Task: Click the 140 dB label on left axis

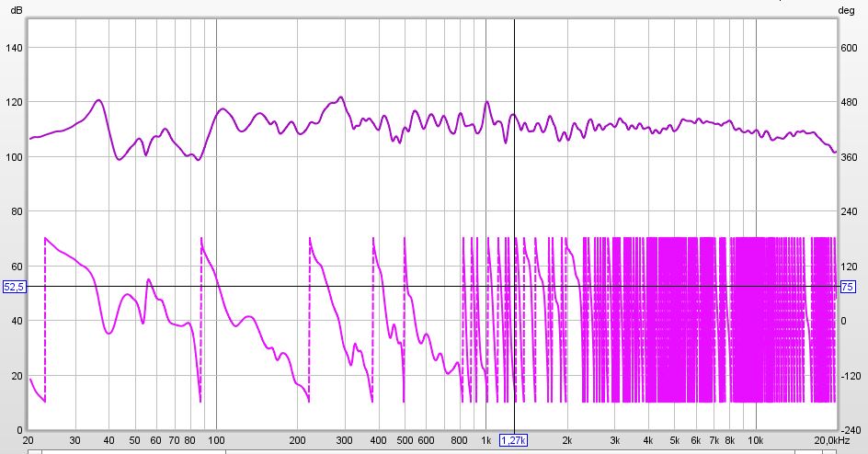Action: point(15,48)
